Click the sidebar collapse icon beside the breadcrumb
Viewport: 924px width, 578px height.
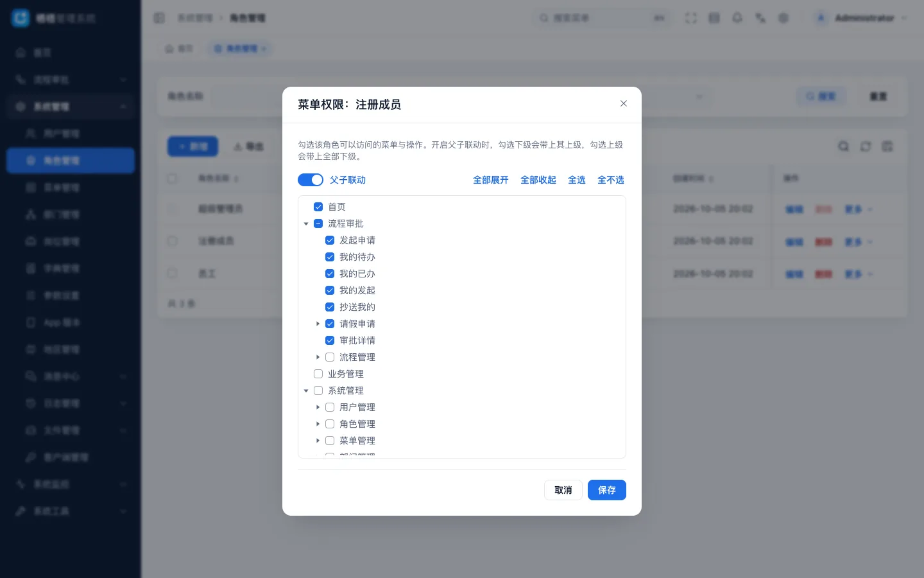click(159, 18)
